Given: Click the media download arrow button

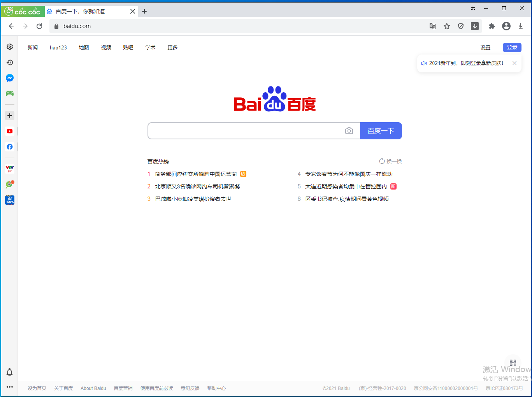Looking at the screenshot, I should (475, 26).
